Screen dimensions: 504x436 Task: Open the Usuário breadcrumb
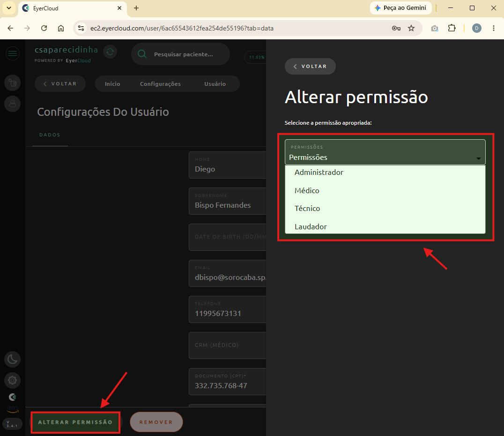[x=215, y=84]
